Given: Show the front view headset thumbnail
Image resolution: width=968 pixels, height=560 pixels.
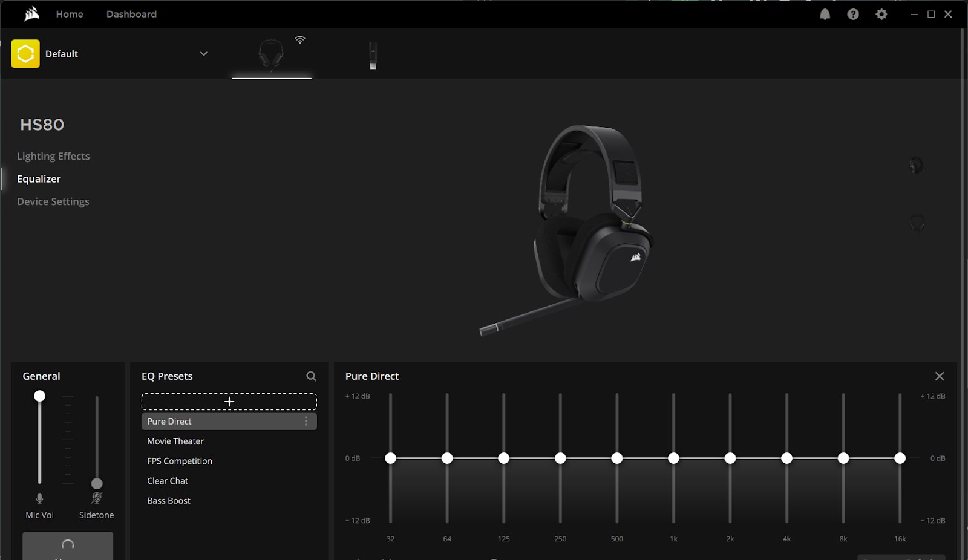Looking at the screenshot, I should coord(917,223).
